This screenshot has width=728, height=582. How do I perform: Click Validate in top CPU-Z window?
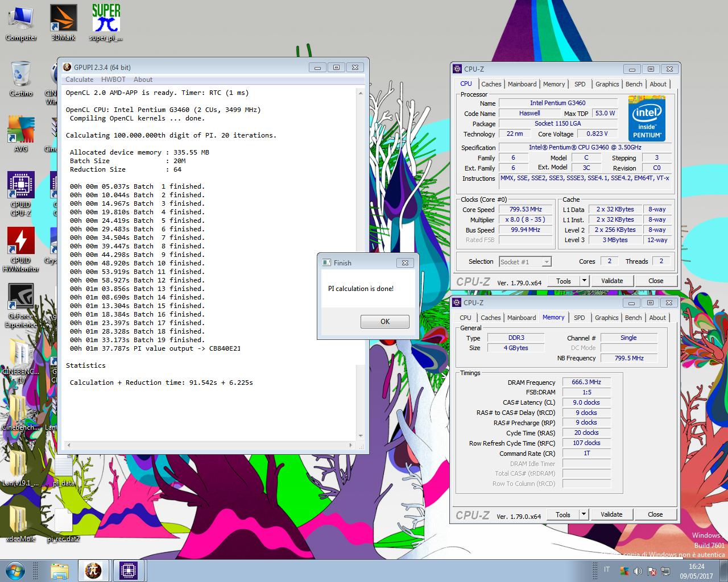tap(612, 281)
